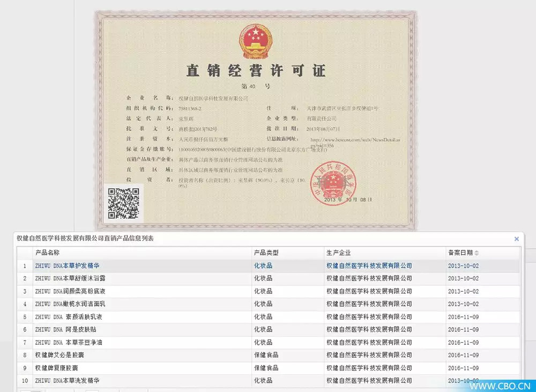Click 化妆品 type in 阿是皮肤贴 row

click(263, 330)
